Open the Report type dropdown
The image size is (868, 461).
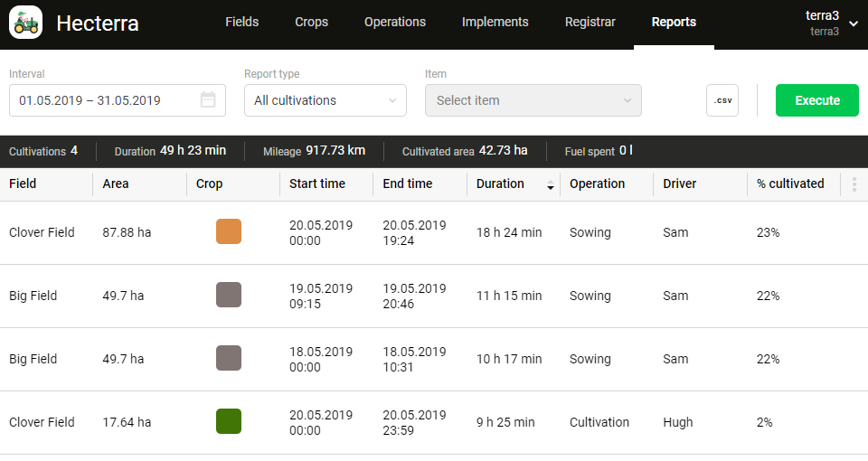325,100
